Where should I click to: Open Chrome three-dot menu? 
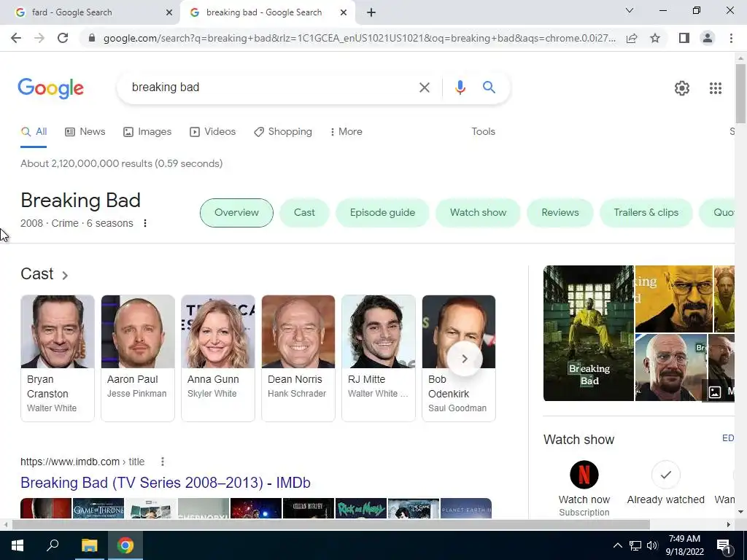pos(731,38)
